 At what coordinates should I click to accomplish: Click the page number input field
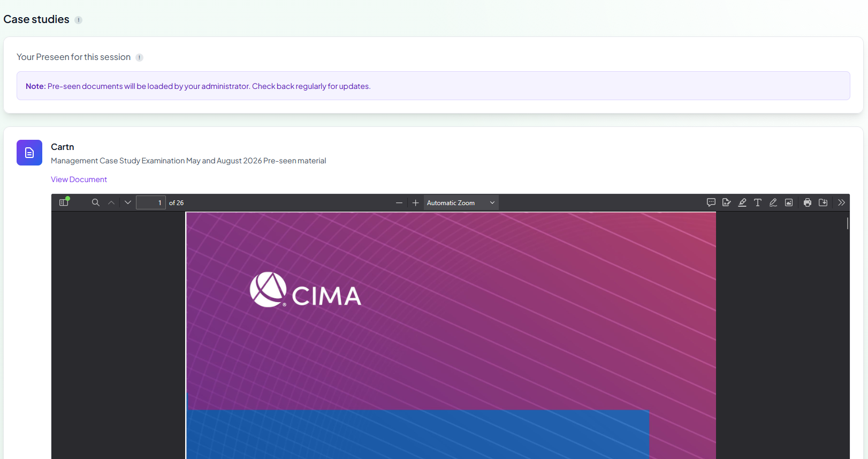[151, 202]
